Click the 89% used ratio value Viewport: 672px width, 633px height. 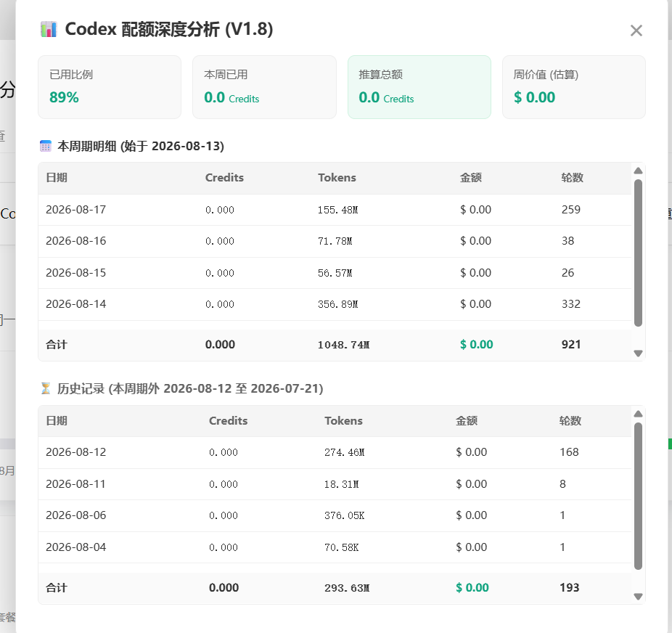[x=64, y=97]
